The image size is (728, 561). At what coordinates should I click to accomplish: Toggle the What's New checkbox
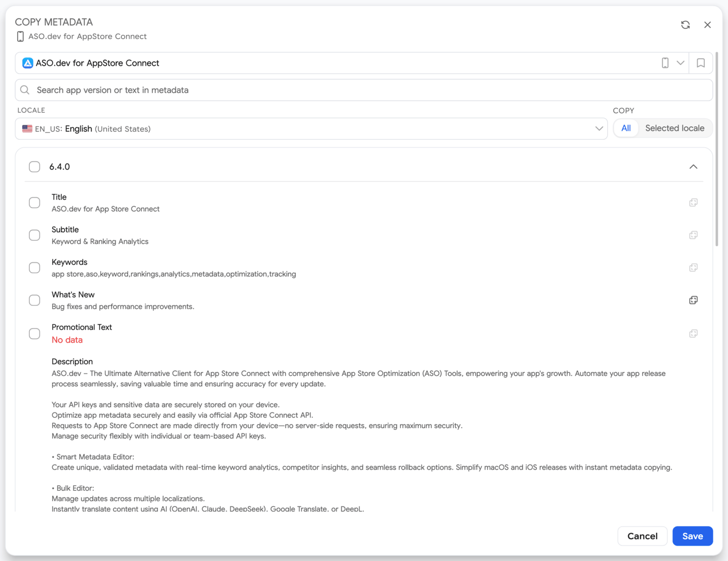point(34,300)
